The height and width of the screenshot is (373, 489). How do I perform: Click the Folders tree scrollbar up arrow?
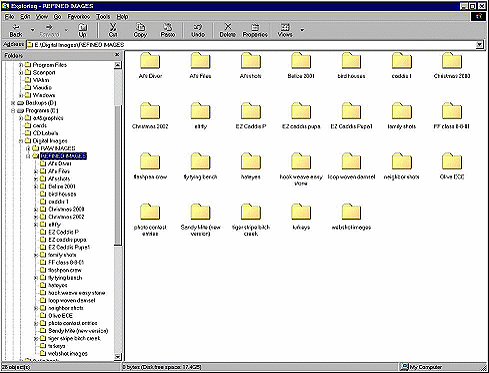click(118, 65)
